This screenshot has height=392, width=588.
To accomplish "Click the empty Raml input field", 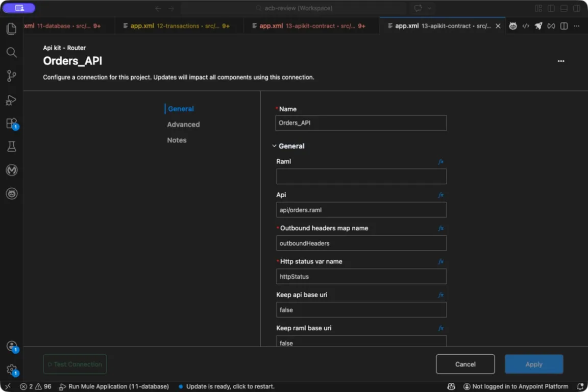I will pos(361,176).
